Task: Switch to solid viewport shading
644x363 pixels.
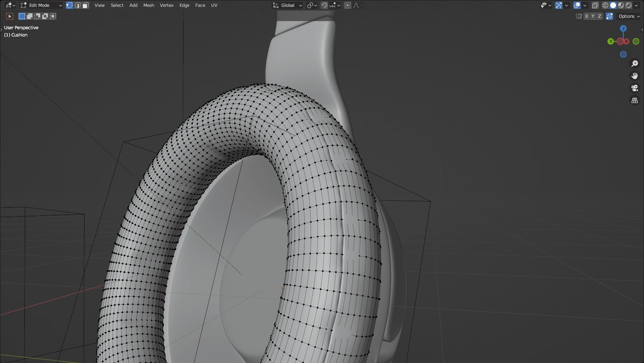Action: pyautogui.click(x=613, y=5)
